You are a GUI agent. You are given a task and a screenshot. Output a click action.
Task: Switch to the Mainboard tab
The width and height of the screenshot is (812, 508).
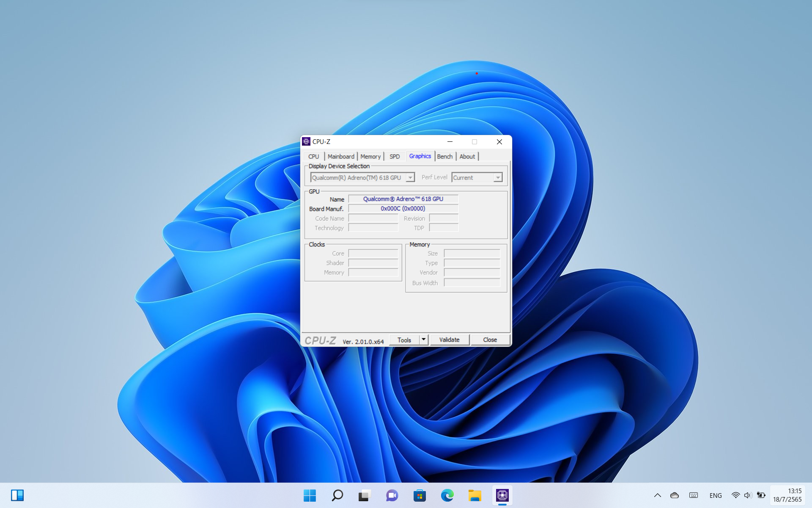[x=341, y=157]
